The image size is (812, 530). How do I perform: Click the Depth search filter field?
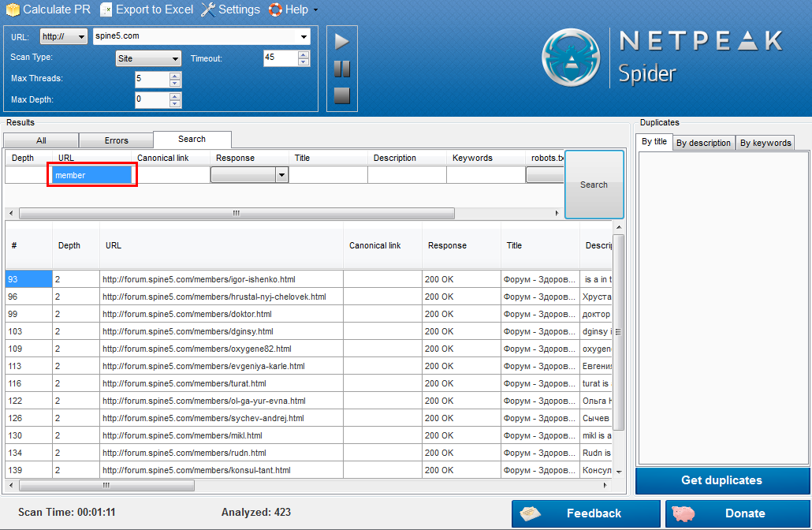click(x=28, y=175)
